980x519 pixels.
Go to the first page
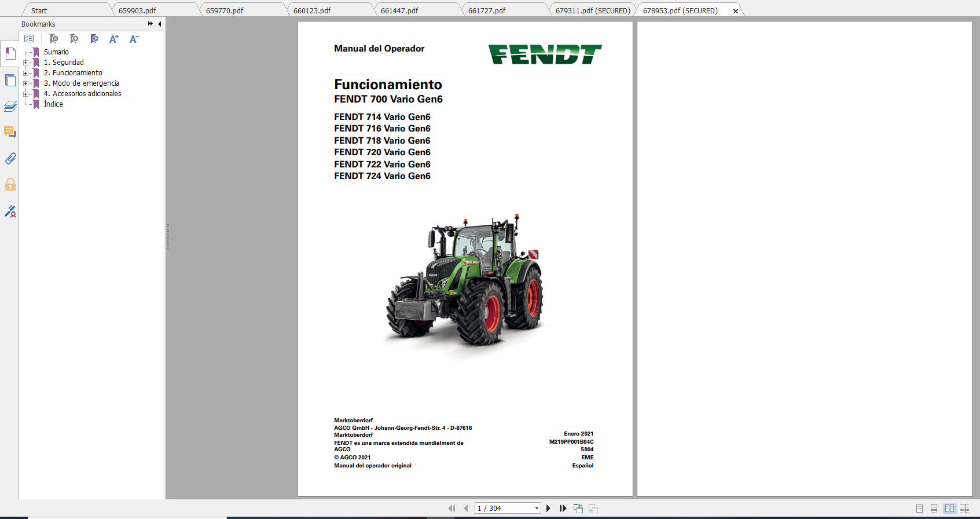point(452,508)
